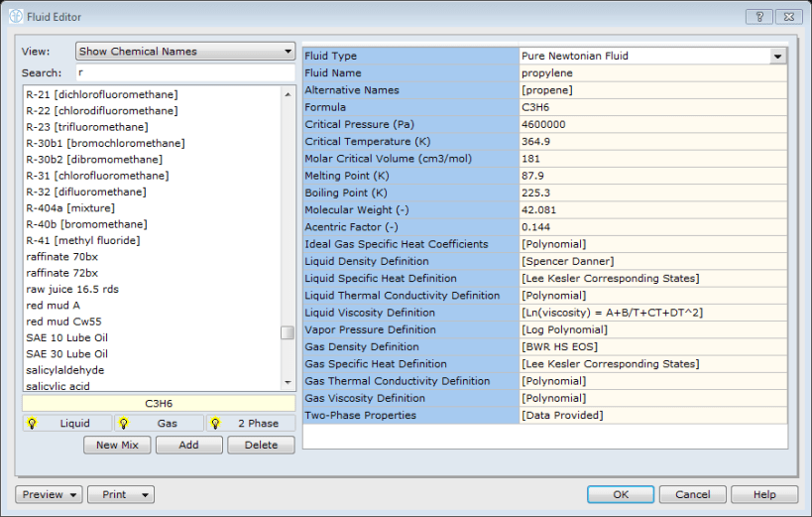Toggle the Liquid lightbulb button
This screenshot has width=812, height=517.
(67, 423)
